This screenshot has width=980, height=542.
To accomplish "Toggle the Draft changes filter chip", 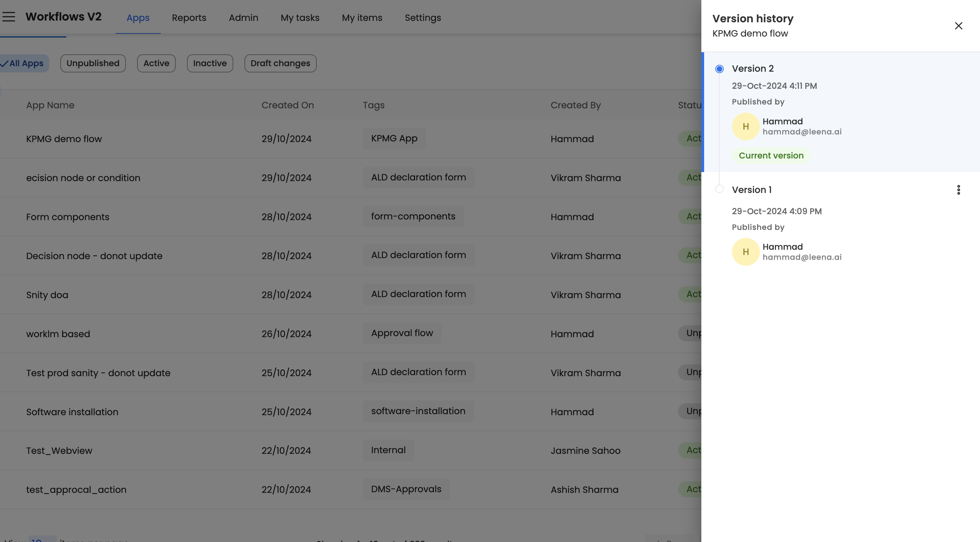I will [x=280, y=63].
